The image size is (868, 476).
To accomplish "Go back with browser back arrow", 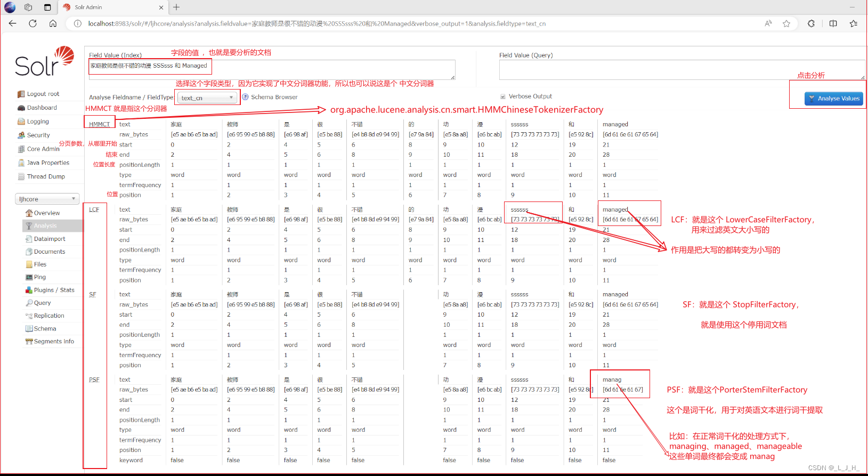I will click(13, 23).
